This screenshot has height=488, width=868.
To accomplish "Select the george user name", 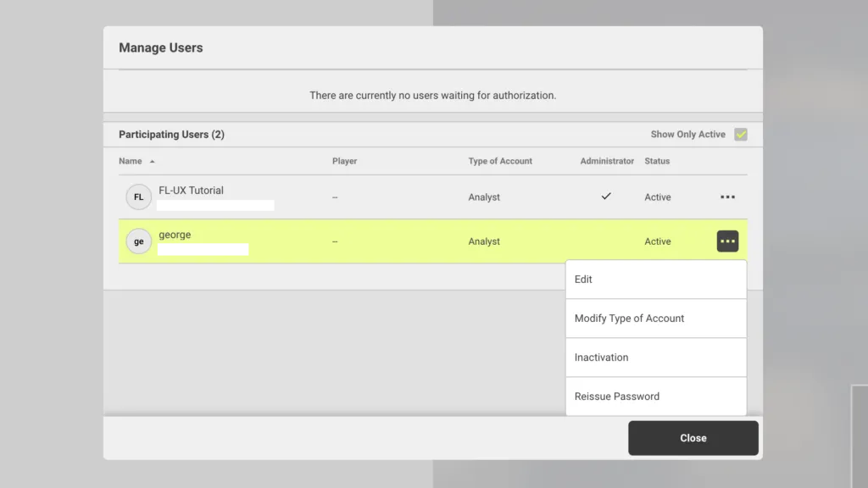I will pyautogui.click(x=175, y=235).
